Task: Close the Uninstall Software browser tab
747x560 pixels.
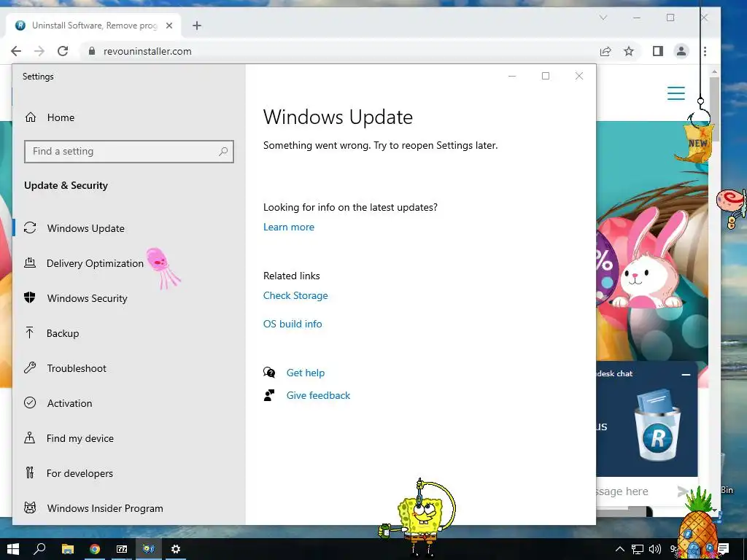Action: (169, 26)
